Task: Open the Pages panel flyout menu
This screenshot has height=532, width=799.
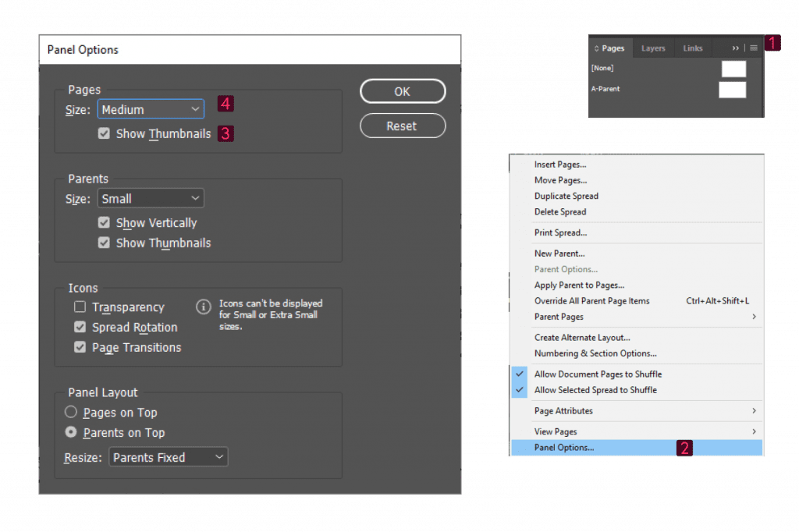Action: click(752, 48)
